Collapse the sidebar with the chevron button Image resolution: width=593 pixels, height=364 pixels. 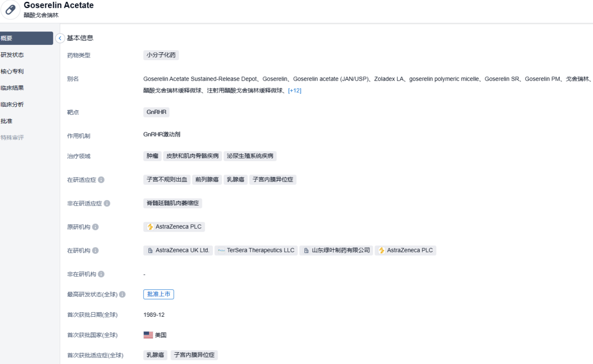[x=60, y=38]
